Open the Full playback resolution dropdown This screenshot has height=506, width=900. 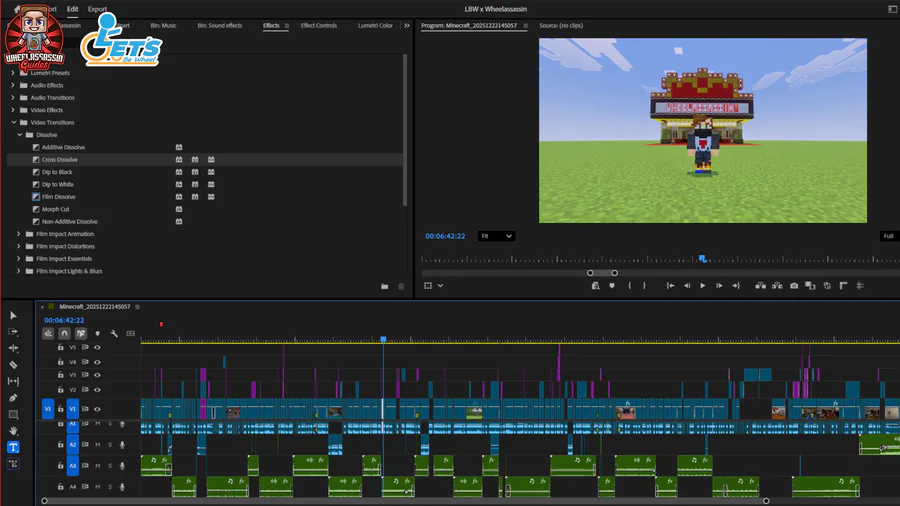[x=889, y=236]
